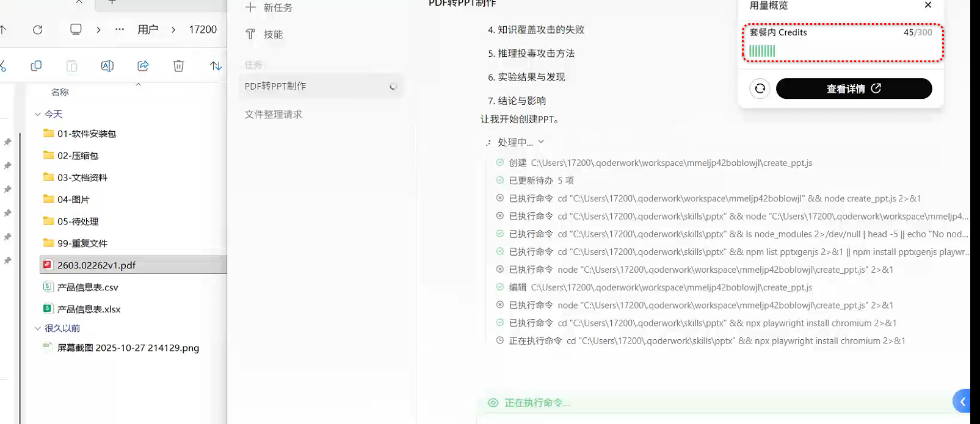Click the copy icon in explorer toolbar

tap(36, 66)
